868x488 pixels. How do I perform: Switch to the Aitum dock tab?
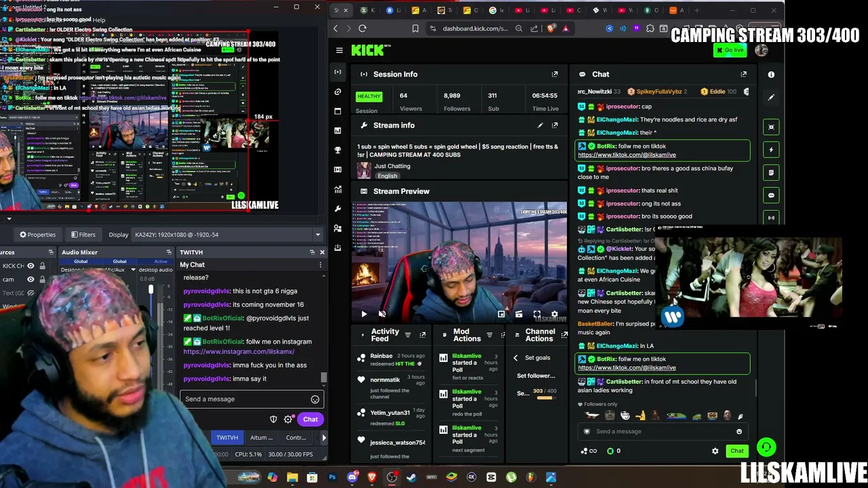261,438
